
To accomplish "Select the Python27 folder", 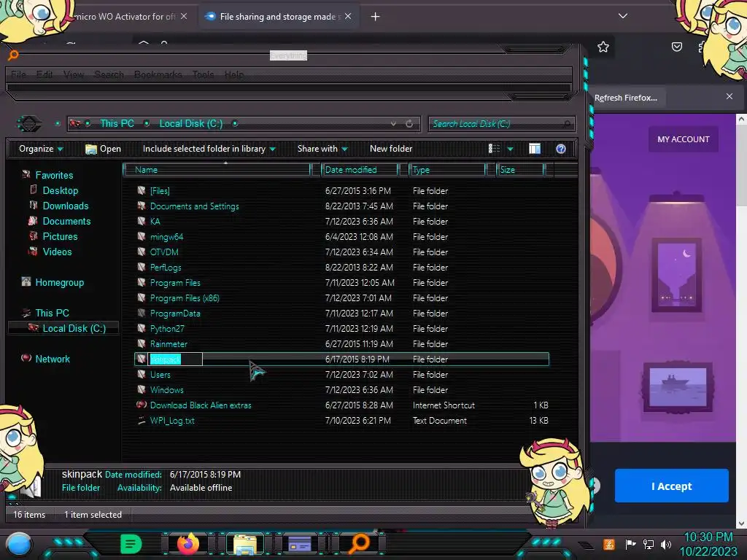I will point(167,329).
